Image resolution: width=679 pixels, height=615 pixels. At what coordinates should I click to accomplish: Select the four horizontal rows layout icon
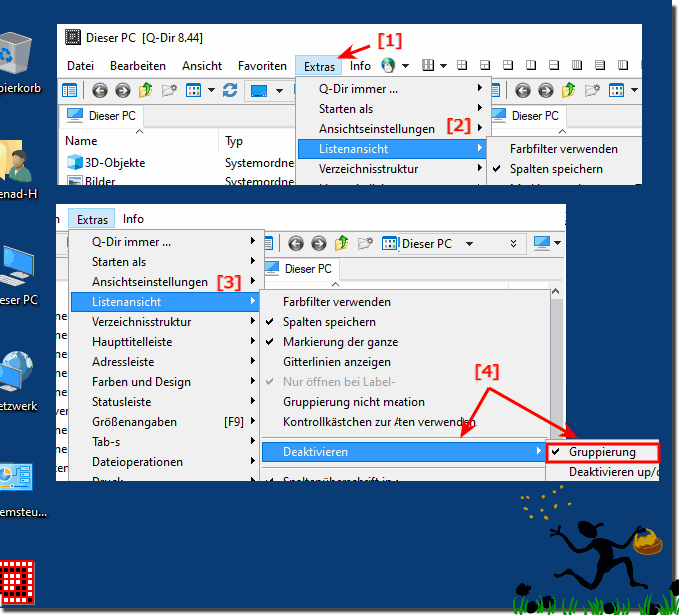pos(600,65)
